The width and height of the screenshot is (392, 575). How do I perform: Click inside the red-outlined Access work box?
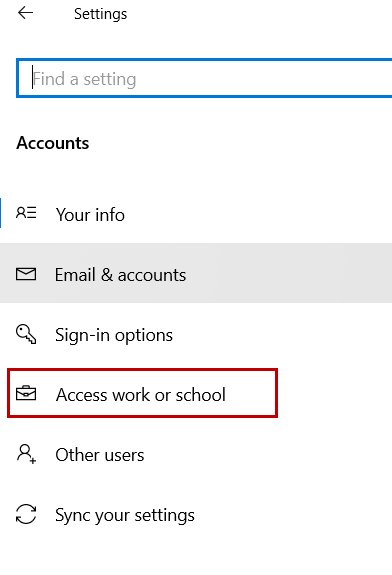point(142,393)
